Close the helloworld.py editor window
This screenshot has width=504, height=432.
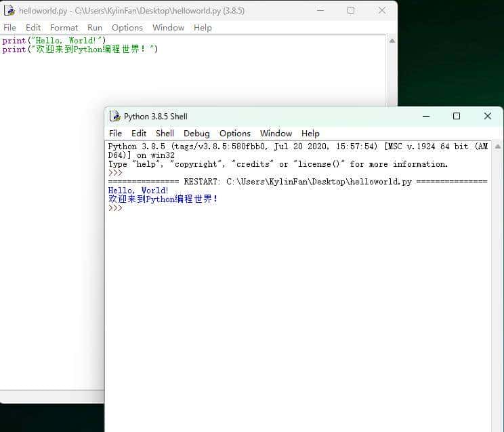[382, 11]
